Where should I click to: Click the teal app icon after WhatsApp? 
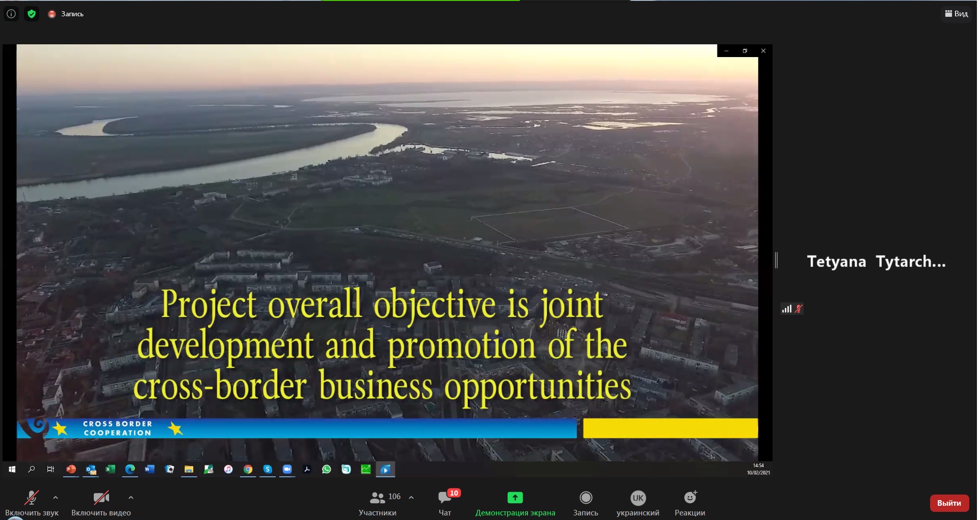[346, 469]
